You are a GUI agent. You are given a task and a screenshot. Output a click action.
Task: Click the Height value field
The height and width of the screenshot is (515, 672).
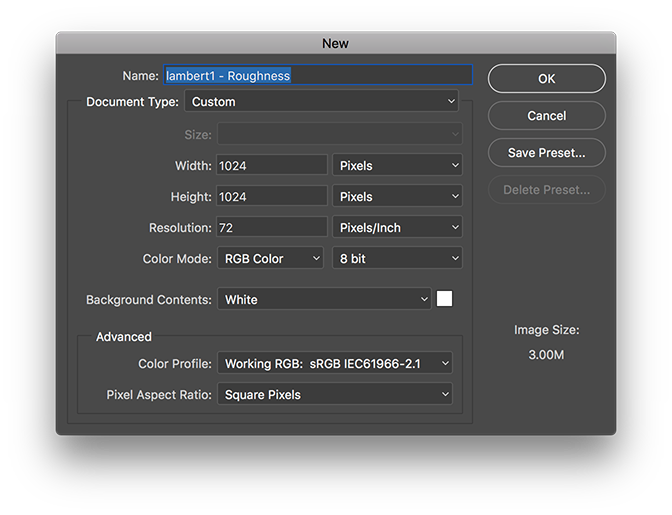[272, 197]
